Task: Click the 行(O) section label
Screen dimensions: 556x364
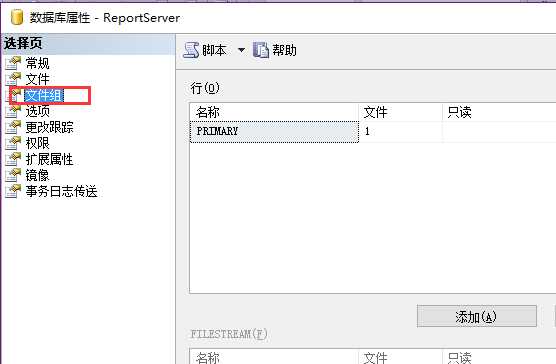Action: 205,88
